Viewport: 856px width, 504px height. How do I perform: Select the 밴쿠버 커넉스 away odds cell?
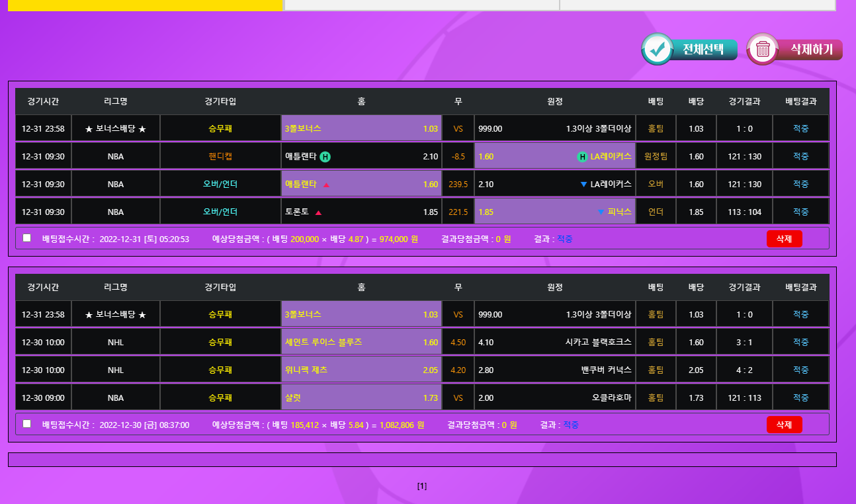coord(554,370)
